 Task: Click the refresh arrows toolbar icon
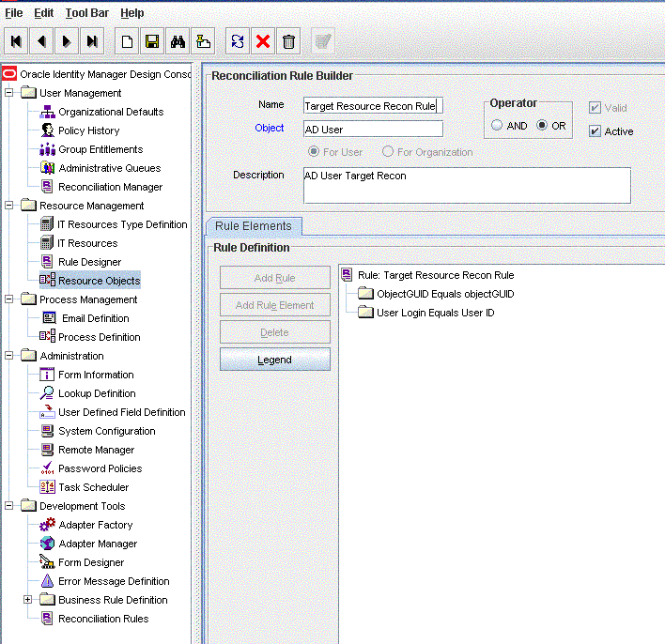click(x=238, y=41)
